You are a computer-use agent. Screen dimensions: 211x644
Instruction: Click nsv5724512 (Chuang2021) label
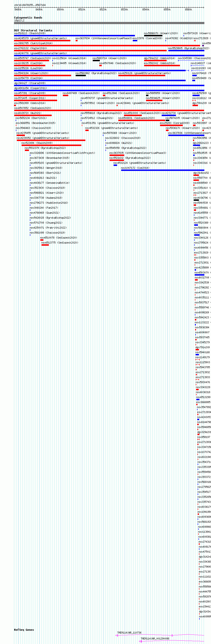coord(97,118)
